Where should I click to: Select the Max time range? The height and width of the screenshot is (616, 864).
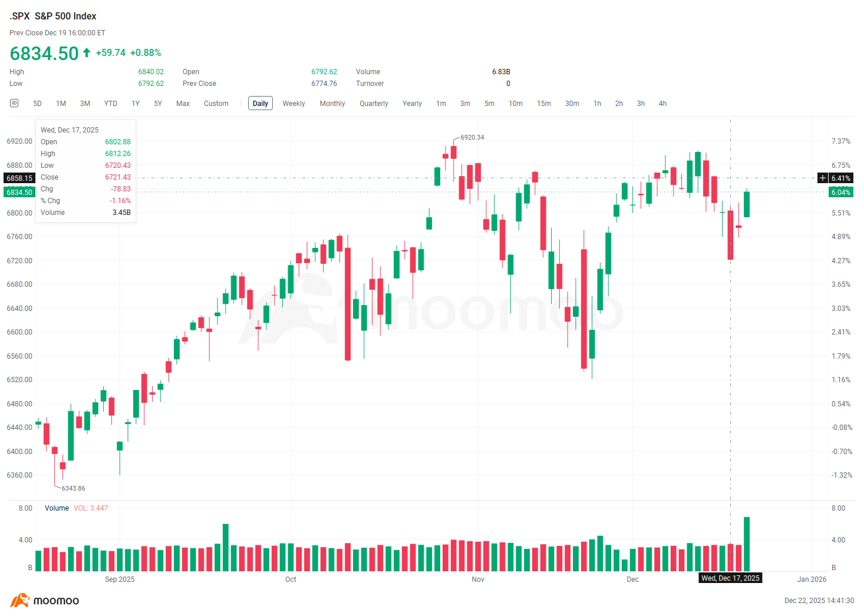[183, 104]
